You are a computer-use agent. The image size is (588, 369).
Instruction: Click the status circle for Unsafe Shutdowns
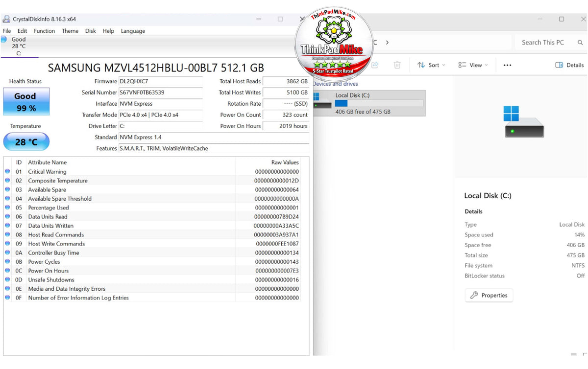point(7,279)
